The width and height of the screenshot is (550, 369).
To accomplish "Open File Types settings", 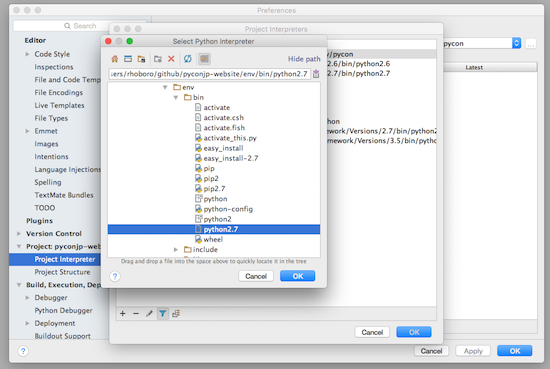I will click(x=51, y=118).
